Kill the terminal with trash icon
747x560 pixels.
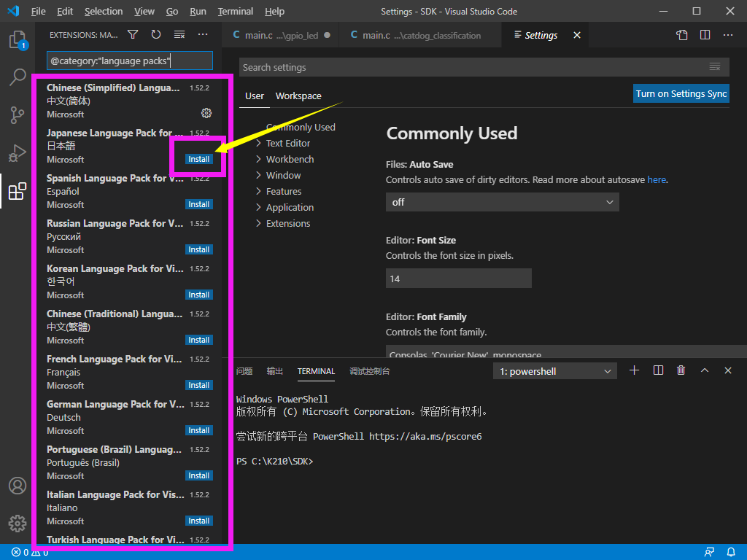pyautogui.click(x=681, y=370)
